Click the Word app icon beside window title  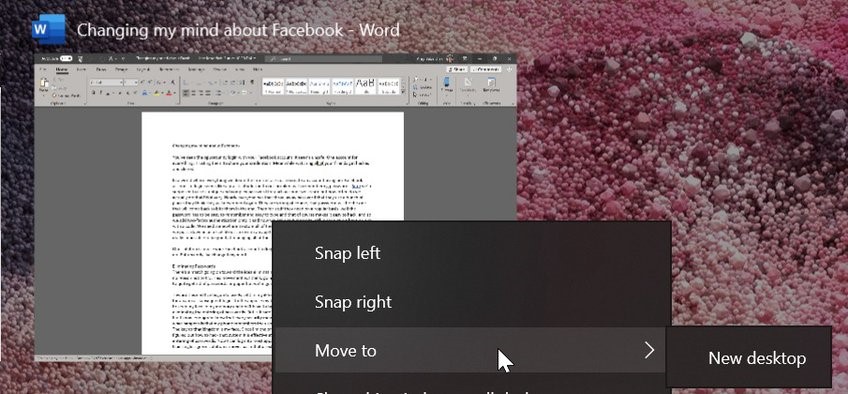point(49,29)
